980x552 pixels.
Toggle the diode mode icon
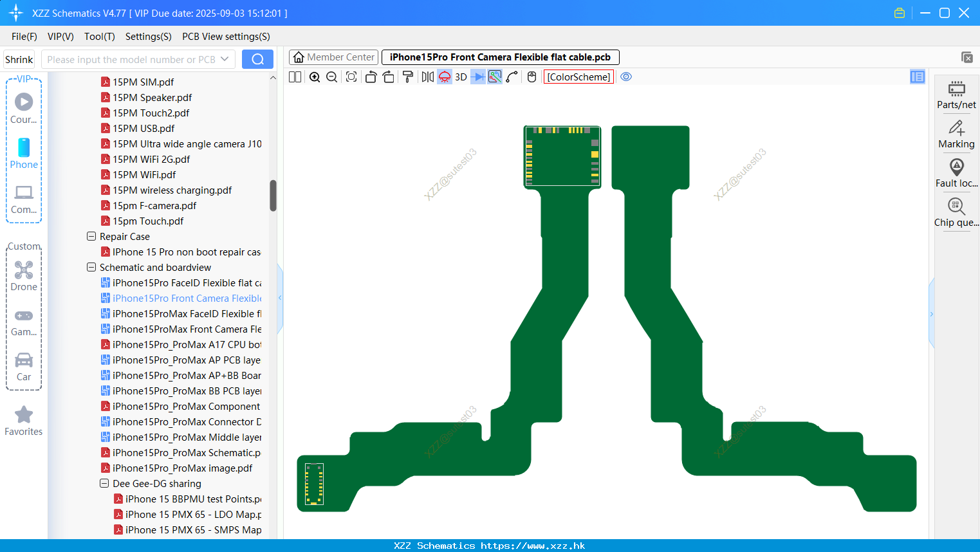coord(478,77)
